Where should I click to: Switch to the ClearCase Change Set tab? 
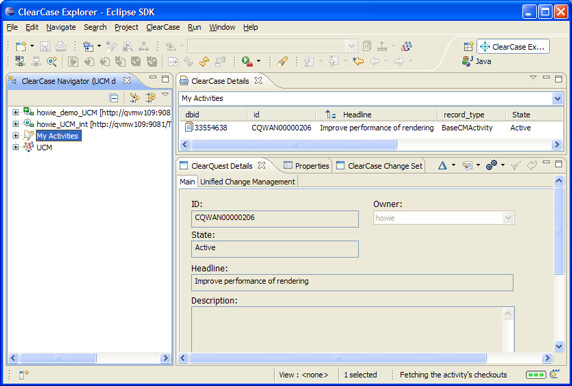pyautogui.click(x=379, y=166)
